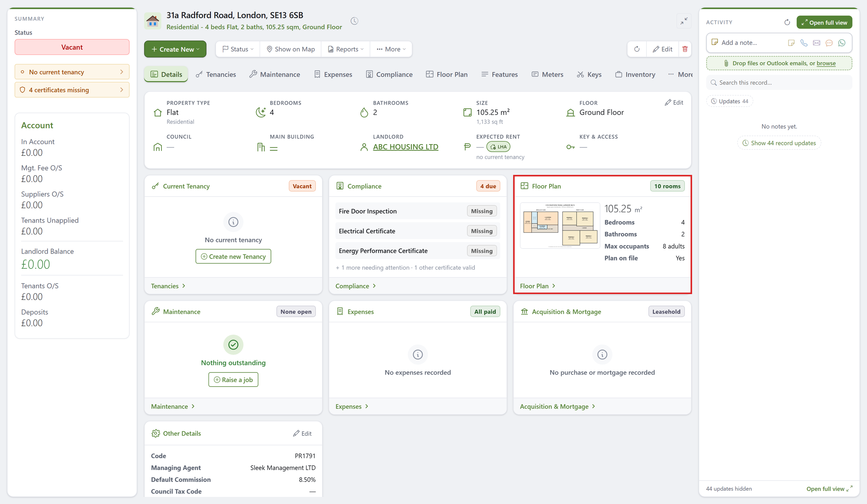Click the refresh icon beside Edit

[x=637, y=49]
